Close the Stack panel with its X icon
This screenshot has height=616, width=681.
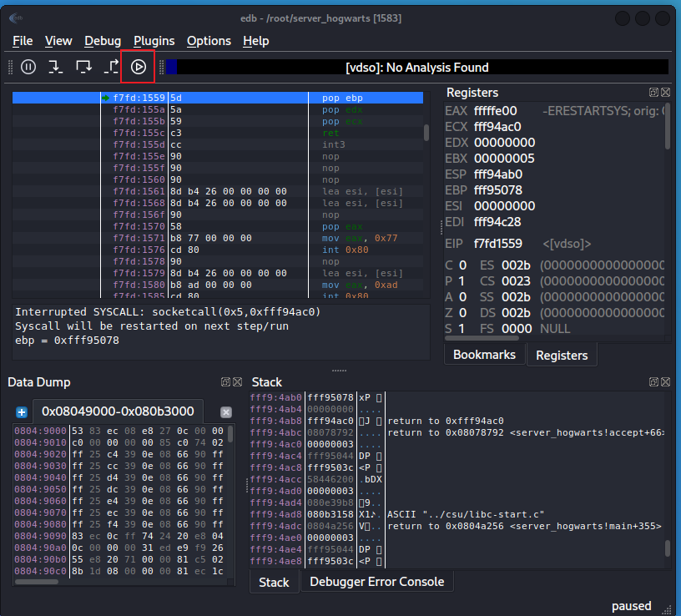click(x=665, y=381)
